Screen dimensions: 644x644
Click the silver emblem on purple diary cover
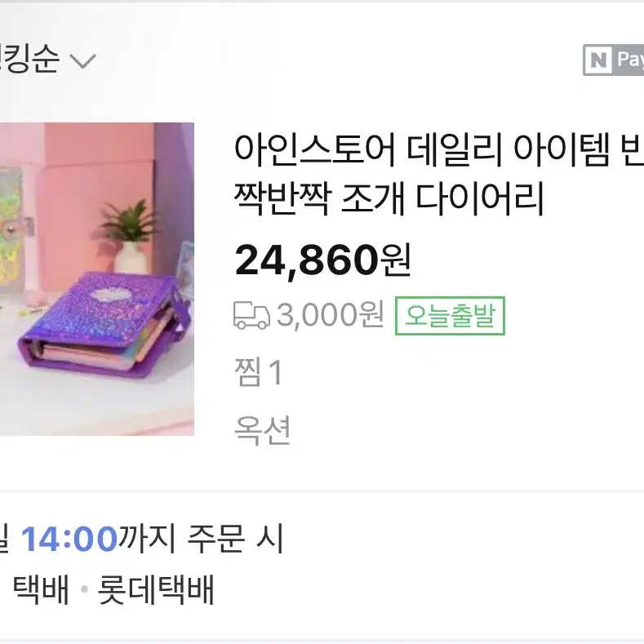113,295
